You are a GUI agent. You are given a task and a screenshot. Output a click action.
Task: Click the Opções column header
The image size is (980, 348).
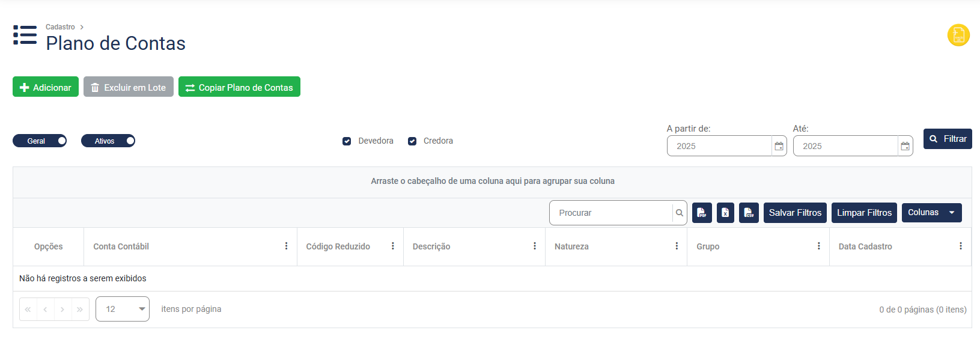(48, 246)
